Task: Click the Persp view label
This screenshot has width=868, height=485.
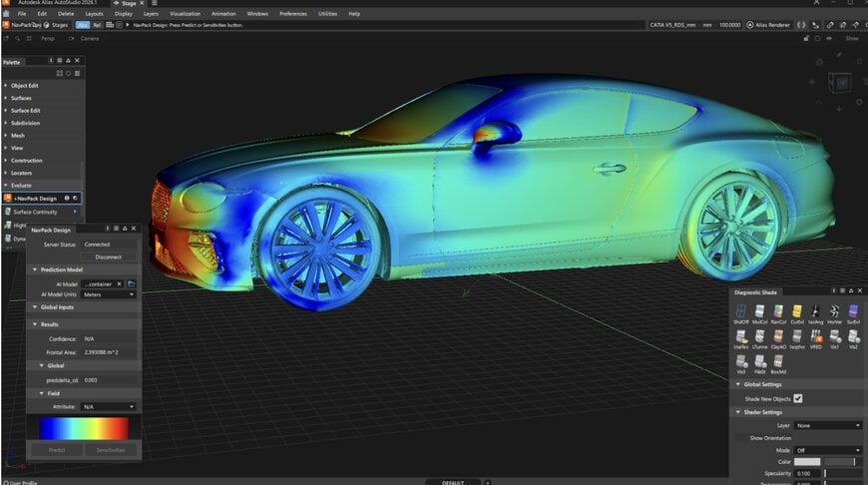Action: point(48,38)
